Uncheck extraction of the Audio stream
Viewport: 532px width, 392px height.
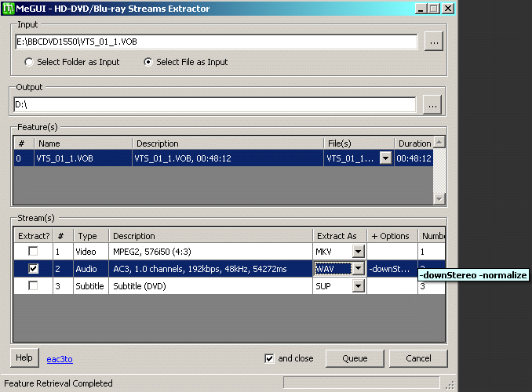pyautogui.click(x=33, y=269)
